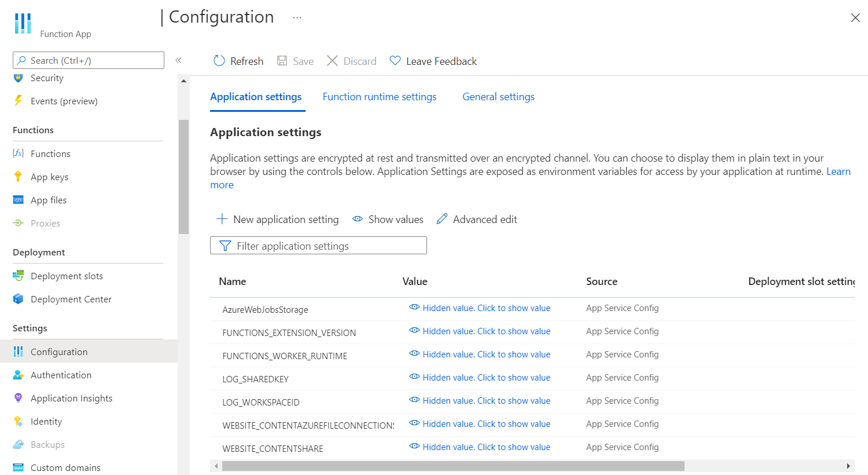This screenshot has height=475, width=868.
Task: Click the Save icon
Action: [x=282, y=60]
